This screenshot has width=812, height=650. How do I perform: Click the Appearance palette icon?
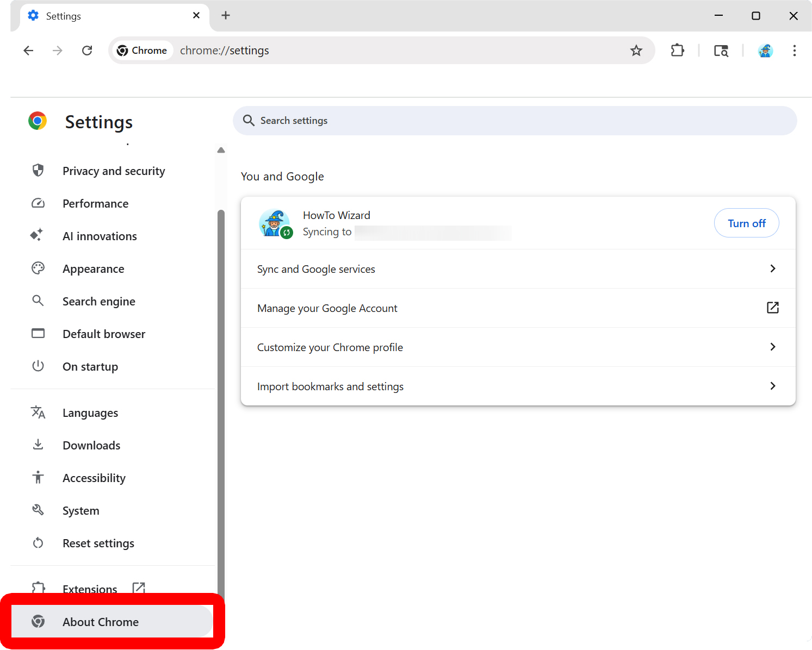(x=38, y=268)
